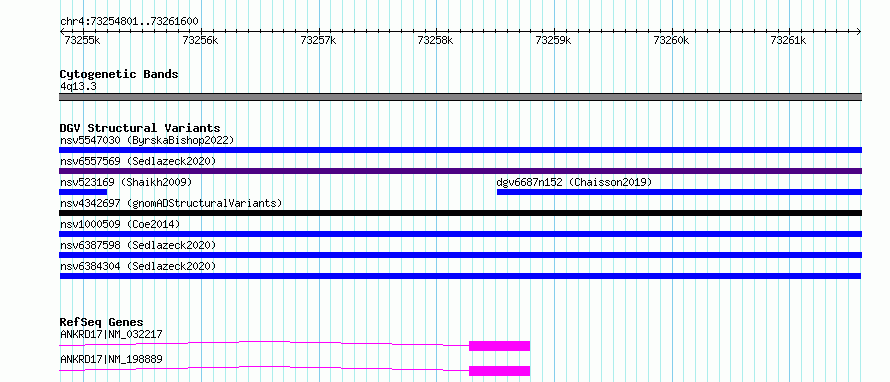
Task: Select the short nsv523169 blue bar
Action: point(83,192)
